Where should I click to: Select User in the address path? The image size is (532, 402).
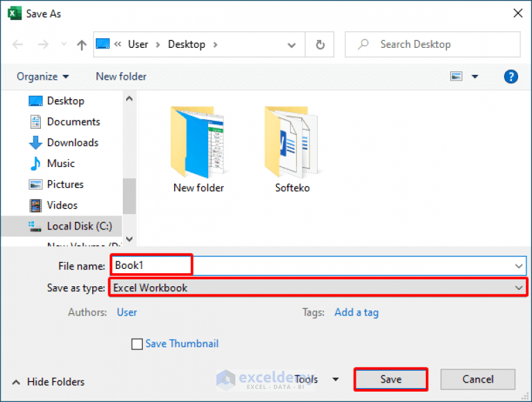point(138,44)
